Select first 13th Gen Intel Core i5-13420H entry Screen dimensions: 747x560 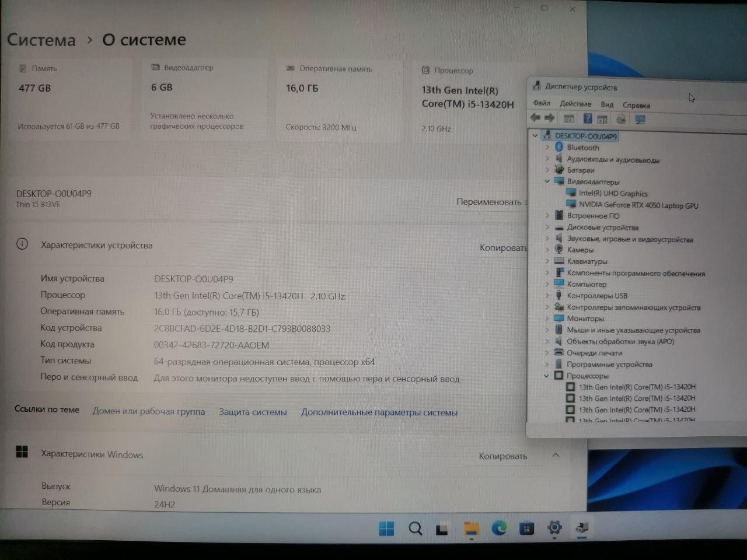point(637,387)
